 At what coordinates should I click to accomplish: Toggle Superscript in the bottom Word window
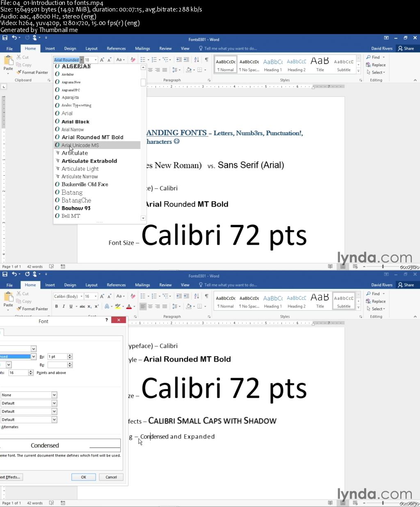(97, 307)
